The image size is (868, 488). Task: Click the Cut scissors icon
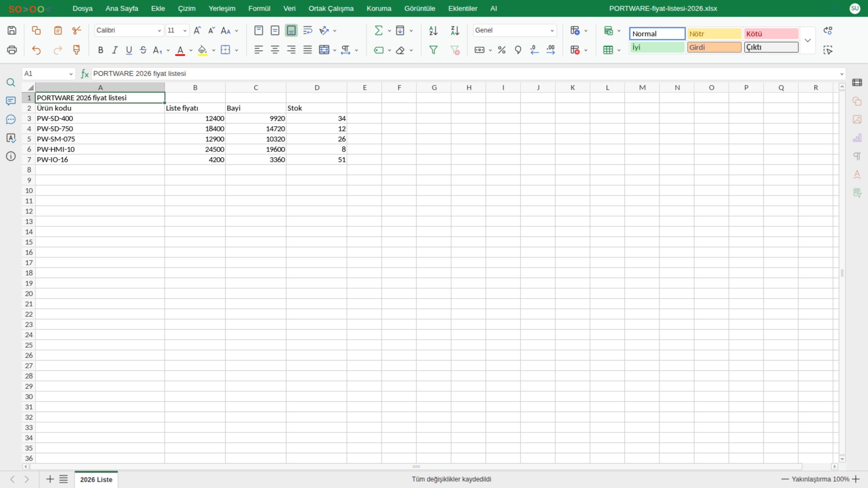click(x=76, y=30)
